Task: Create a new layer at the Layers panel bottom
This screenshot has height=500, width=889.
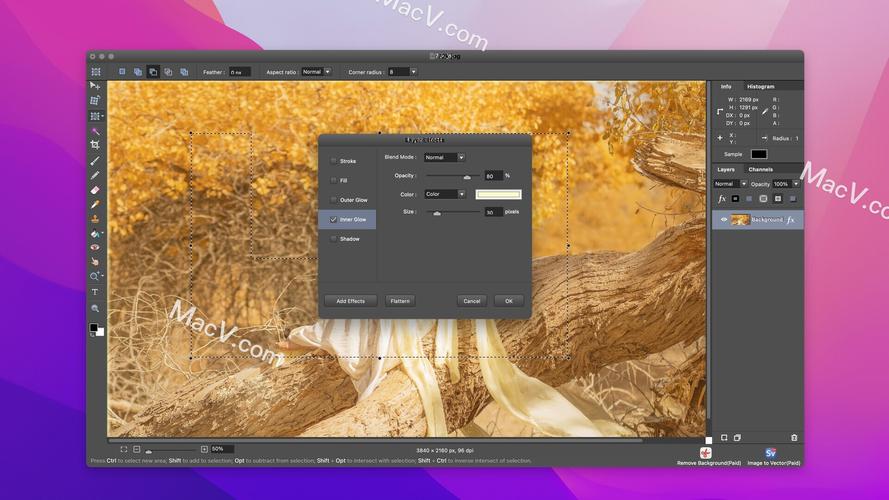Action: pyautogui.click(x=724, y=438)
